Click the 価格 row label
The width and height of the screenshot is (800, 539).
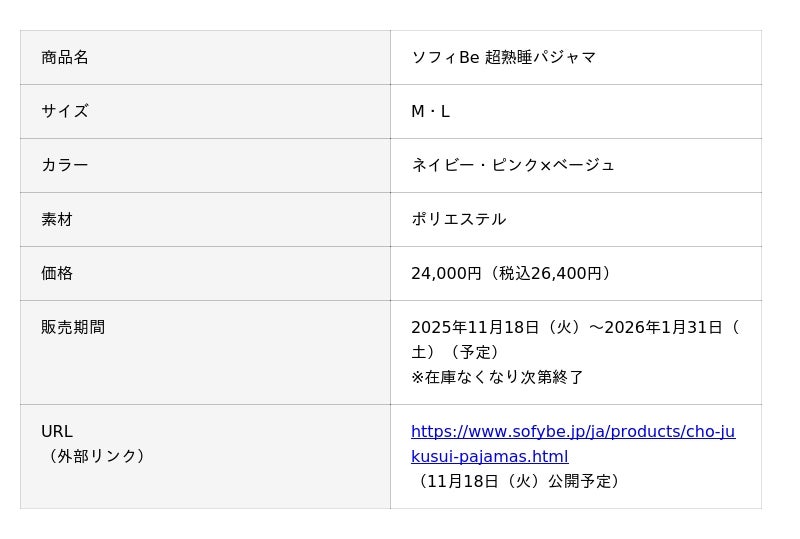pyautogui.click(x=57, y=273)
